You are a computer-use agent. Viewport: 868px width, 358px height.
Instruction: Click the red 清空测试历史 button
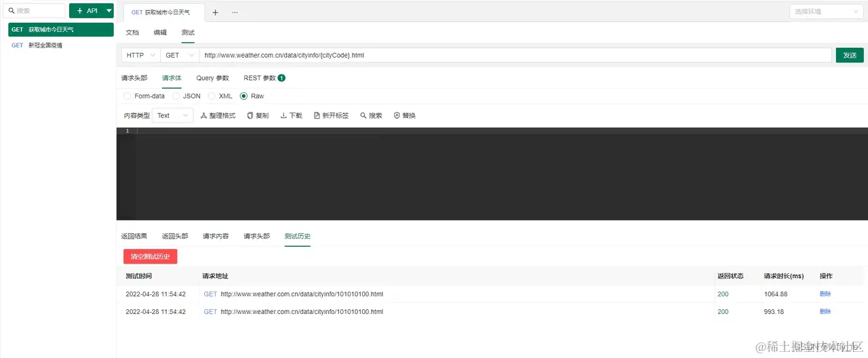[x=151, y=256]
